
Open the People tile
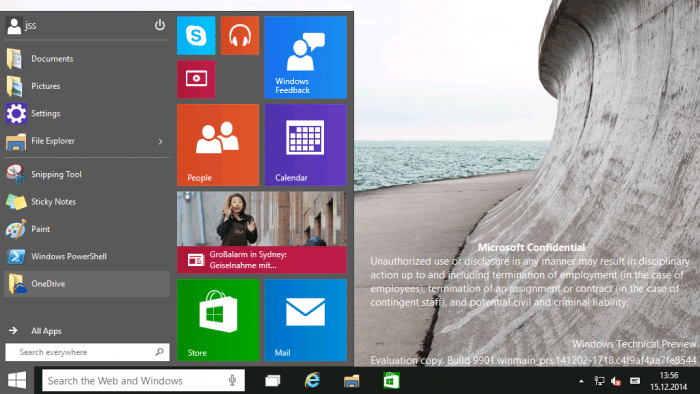click(x=218, y=145)
